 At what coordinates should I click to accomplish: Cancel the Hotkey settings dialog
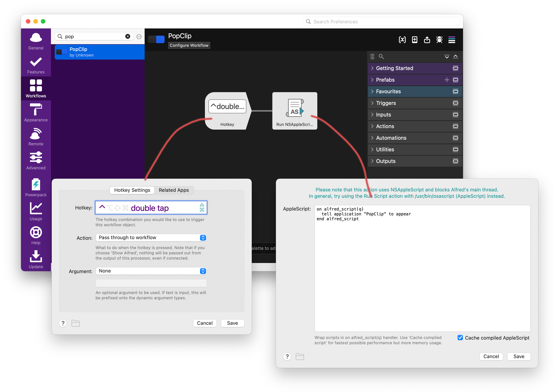tap(205, 323)
